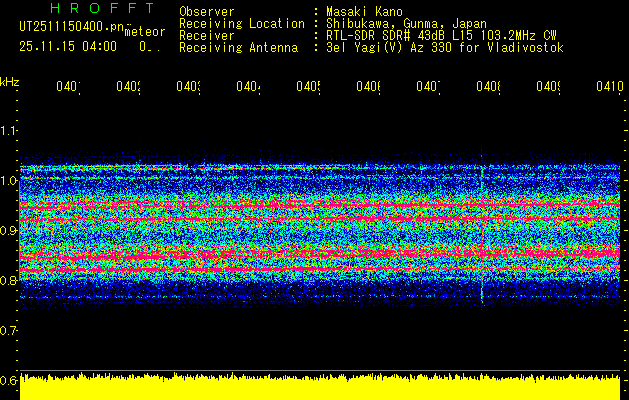Click the kHz unit label
This screenshot has height=400, width=629.
tap(9, 82)
